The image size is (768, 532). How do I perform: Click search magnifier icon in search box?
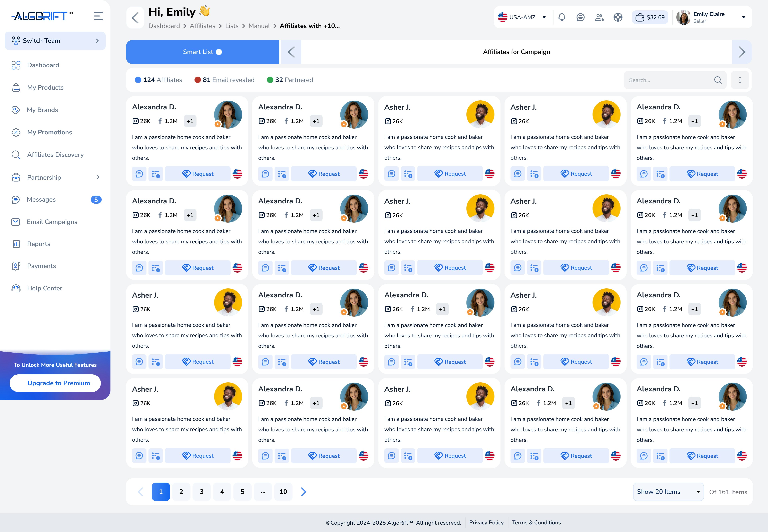(x=718, y=80)
